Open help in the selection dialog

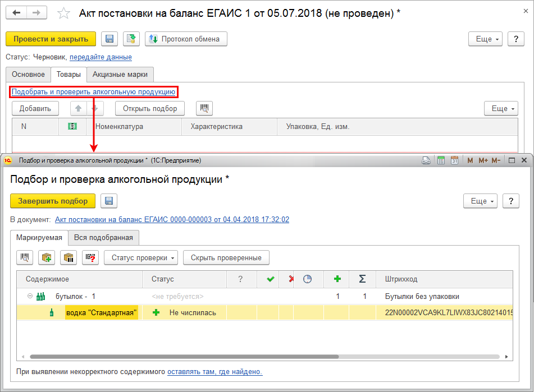511,201
